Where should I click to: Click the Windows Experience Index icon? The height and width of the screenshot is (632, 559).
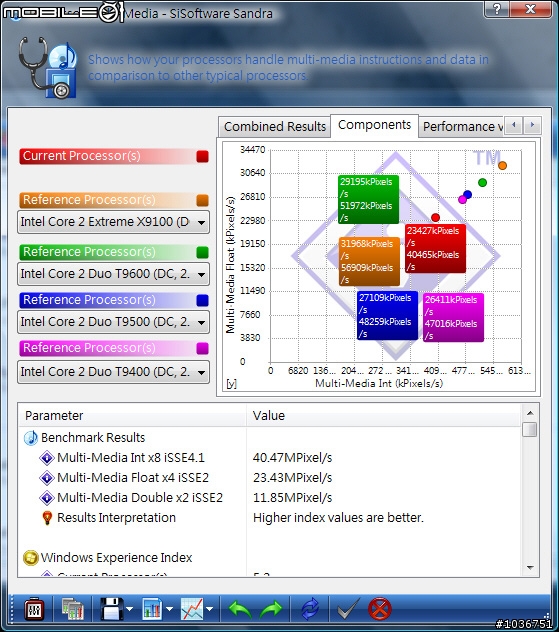[x=31, y=558]
